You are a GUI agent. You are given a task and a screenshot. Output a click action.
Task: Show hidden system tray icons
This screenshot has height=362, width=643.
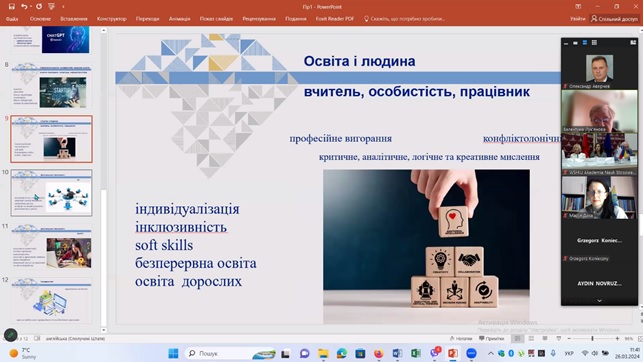490,353
